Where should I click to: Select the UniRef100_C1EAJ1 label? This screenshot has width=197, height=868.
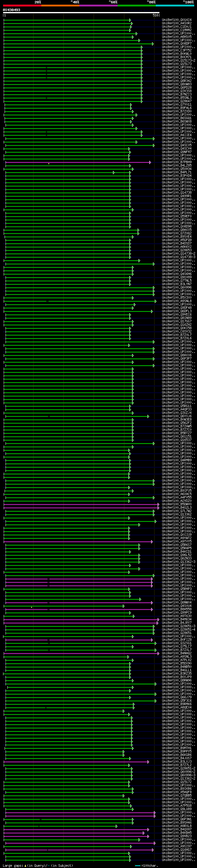177,26
